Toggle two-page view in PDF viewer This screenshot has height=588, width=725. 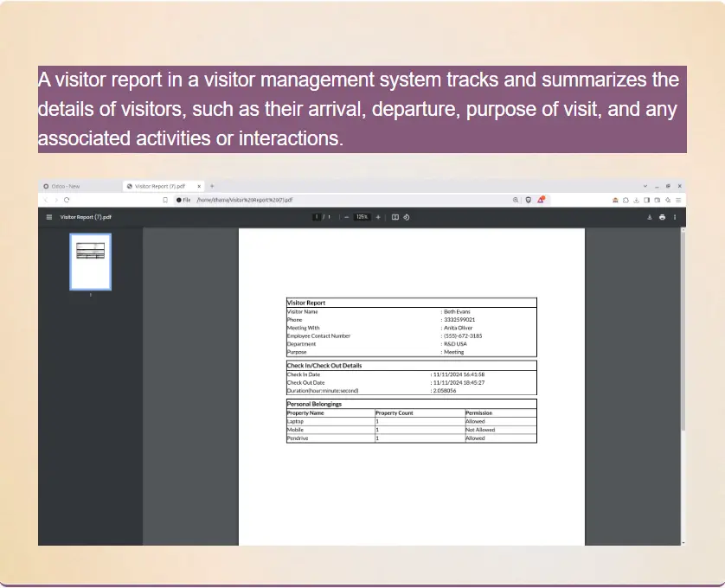click(x=395, y=217)
